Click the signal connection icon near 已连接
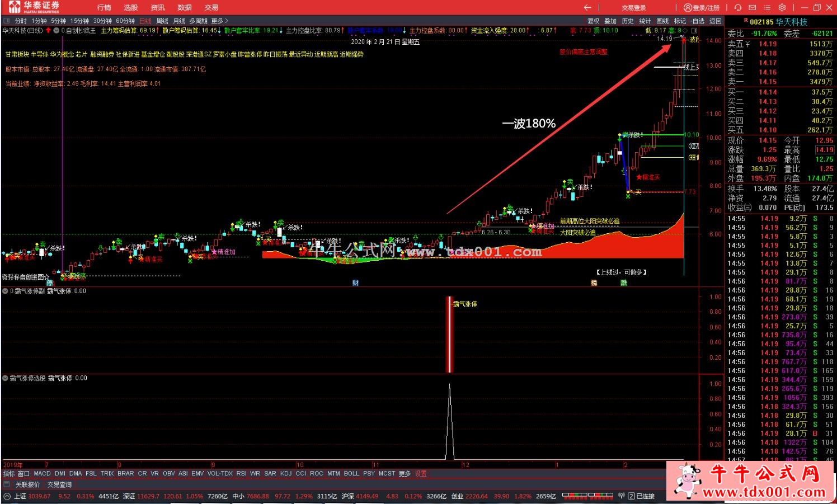 621,496
